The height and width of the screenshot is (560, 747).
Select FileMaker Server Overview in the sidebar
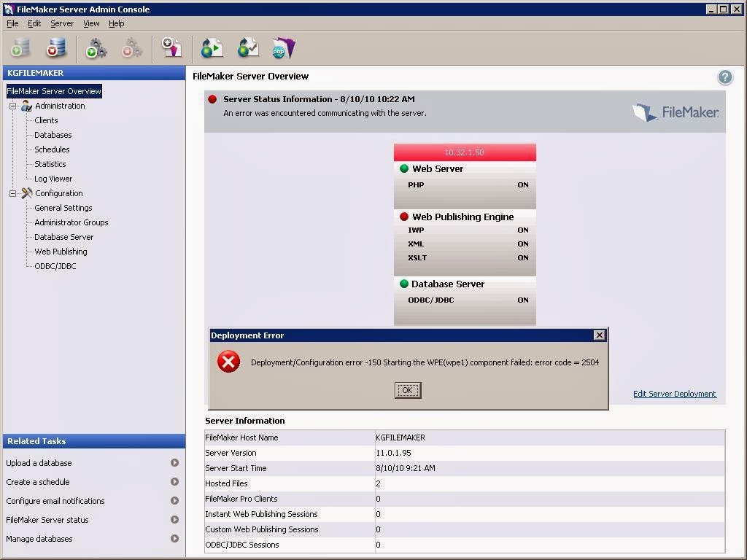(x=54, y=91)
